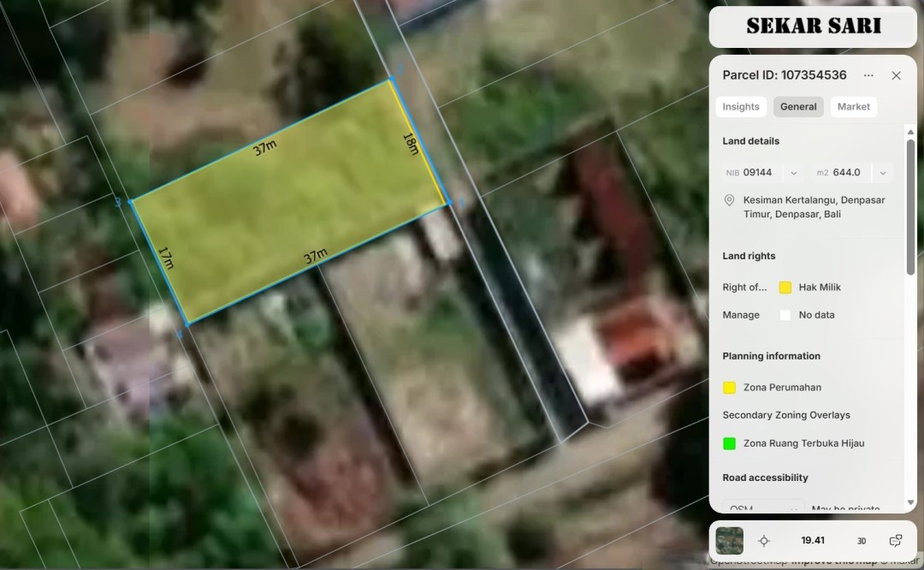Click the 19.41 zoom level indicator
924x570 pixels.
pyautogui.click(x=813, y=541)
